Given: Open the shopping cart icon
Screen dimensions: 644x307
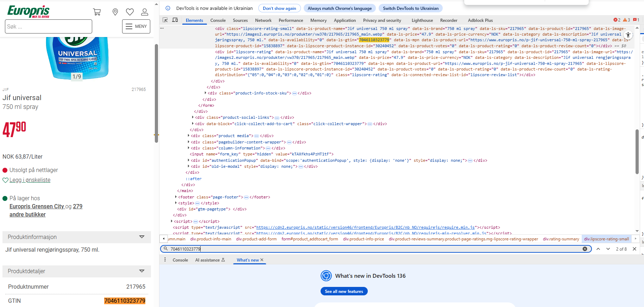Looking at the screenshot, I should (x=97, y=12).
